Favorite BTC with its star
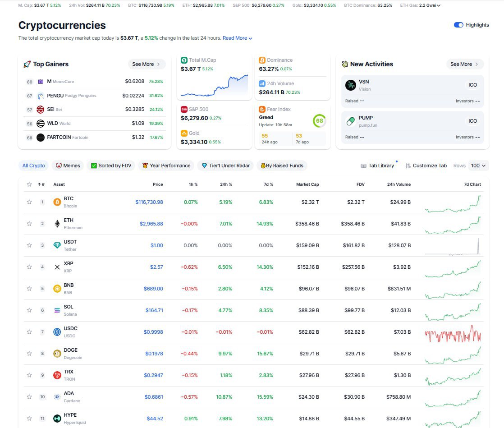504x428 pixels. click(x=29, y=202)
